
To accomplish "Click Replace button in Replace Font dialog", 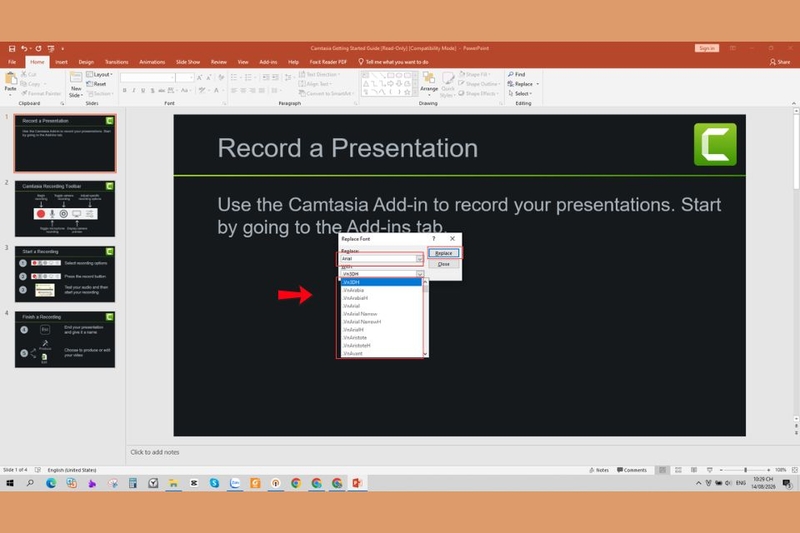I will (x=443, y=253).
